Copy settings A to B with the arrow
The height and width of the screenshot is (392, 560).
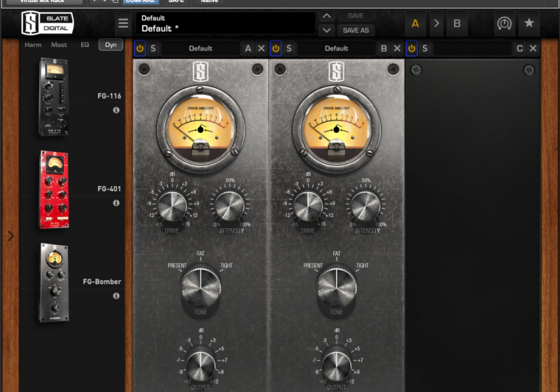coord(436,24)
